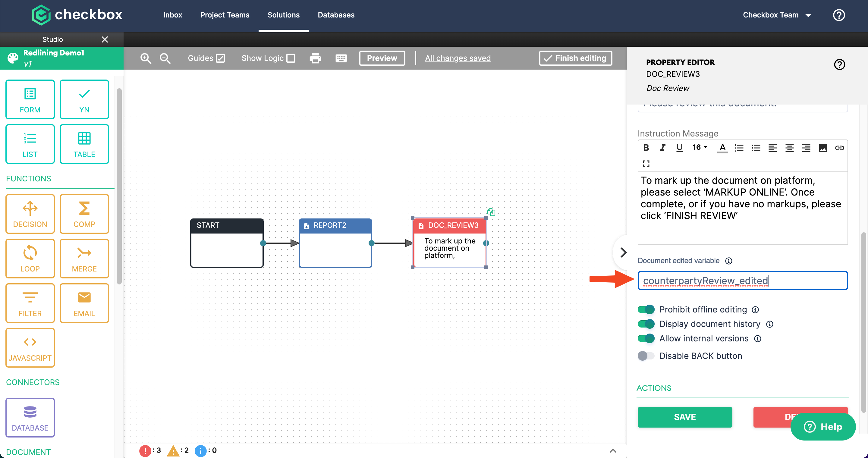Image resolution: width=868 pixels, height=458 pixels.
Task: Enable the Show Logic checkbox
Action: [291, 58]
